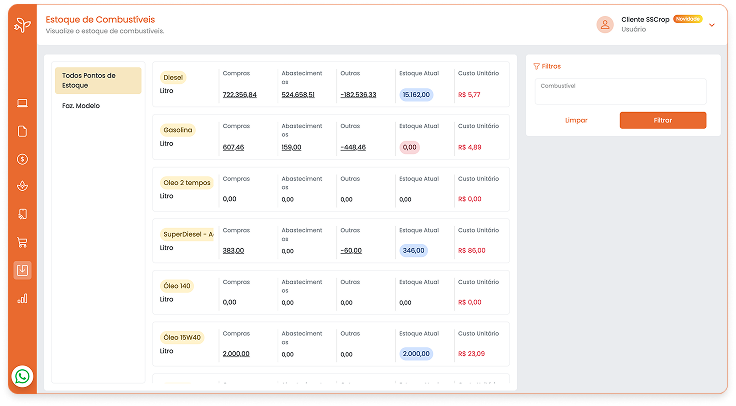Open Óleo 15W40 Compras value 2.000,00
This screenshot has height=406, width=736.
236,354
